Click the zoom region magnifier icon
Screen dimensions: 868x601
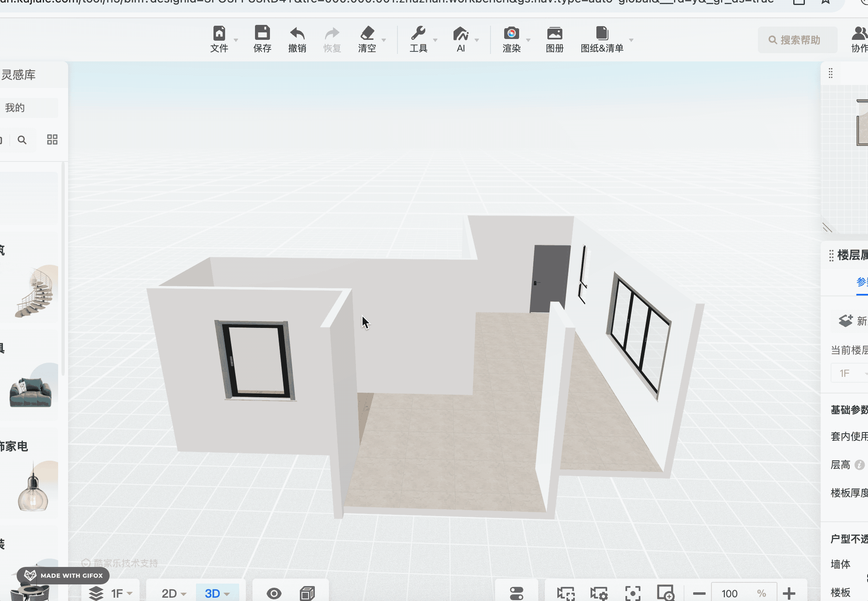(666, 593)
